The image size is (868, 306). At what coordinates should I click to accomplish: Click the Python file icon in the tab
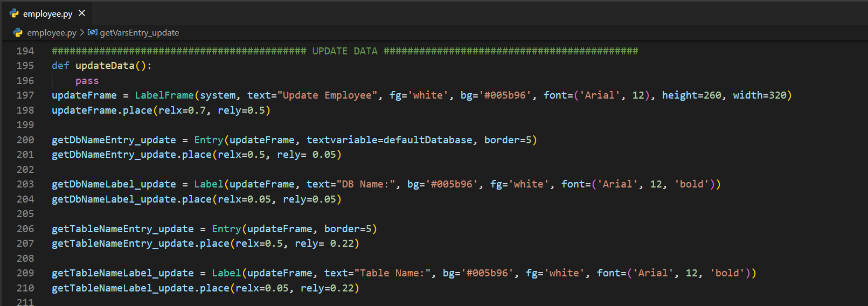point(15,13)
